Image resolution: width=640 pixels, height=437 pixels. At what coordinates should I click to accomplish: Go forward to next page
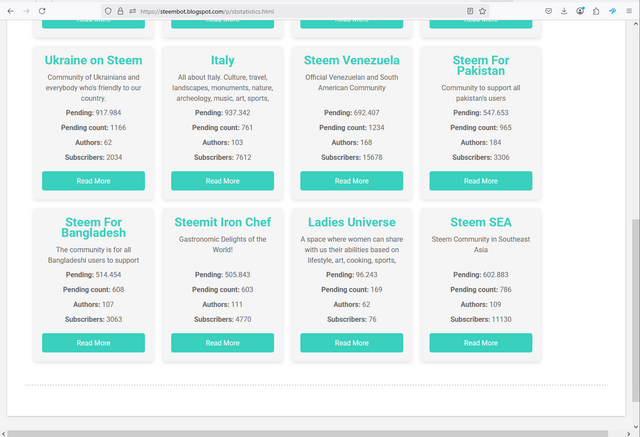pyautogui.click(x=26, y=11)
